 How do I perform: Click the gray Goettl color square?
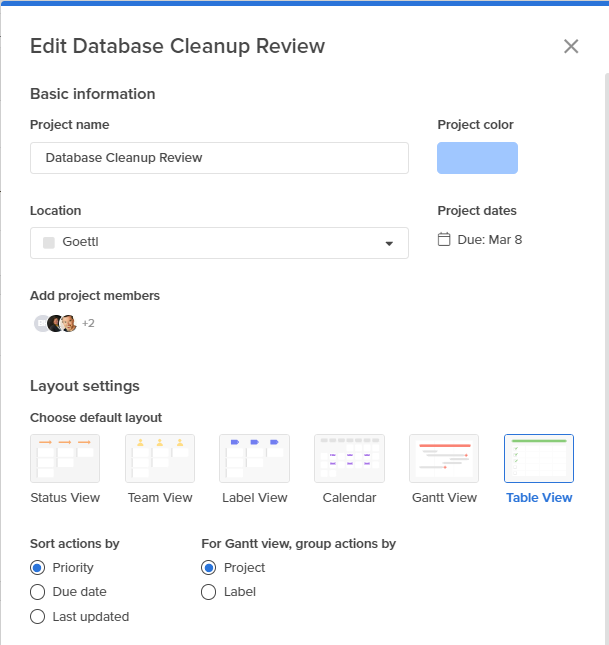click(x=49, y=243)
